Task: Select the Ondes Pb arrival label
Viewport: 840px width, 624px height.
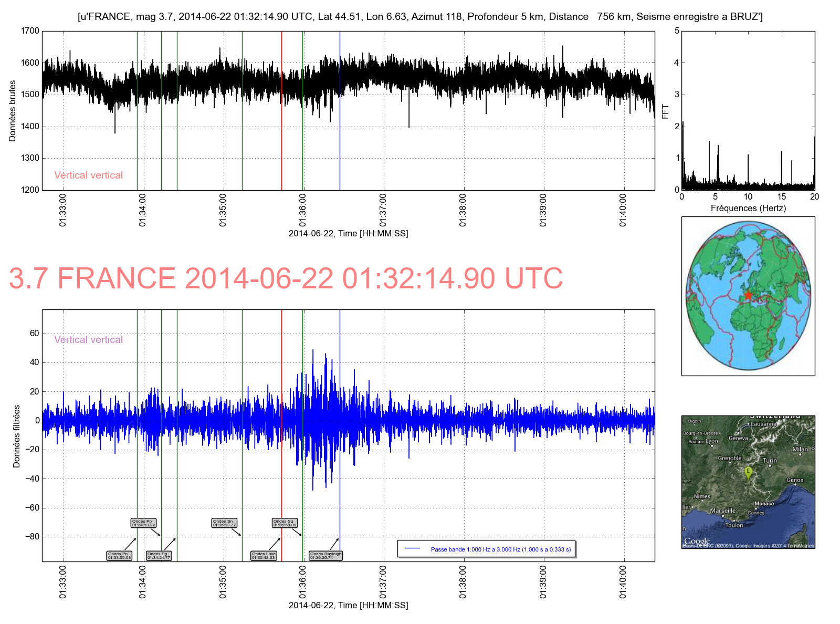Action: click(143, 523)
